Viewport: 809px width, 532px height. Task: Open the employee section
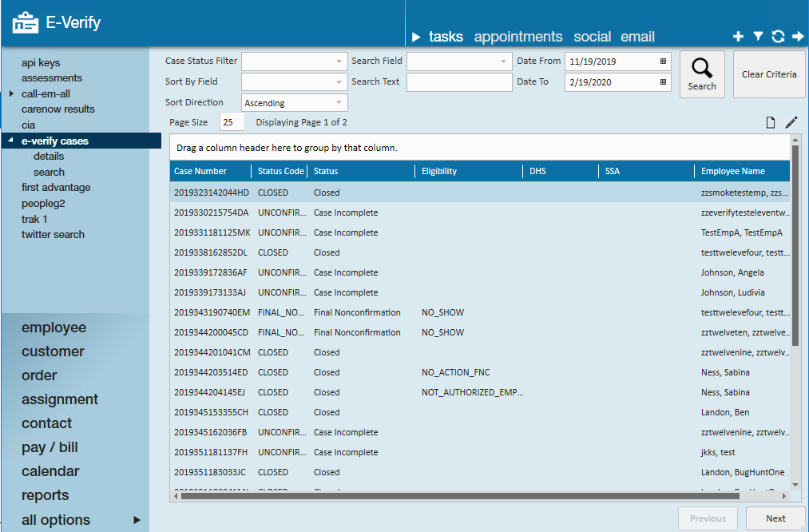pyautogui.click(x=54, y=328)
